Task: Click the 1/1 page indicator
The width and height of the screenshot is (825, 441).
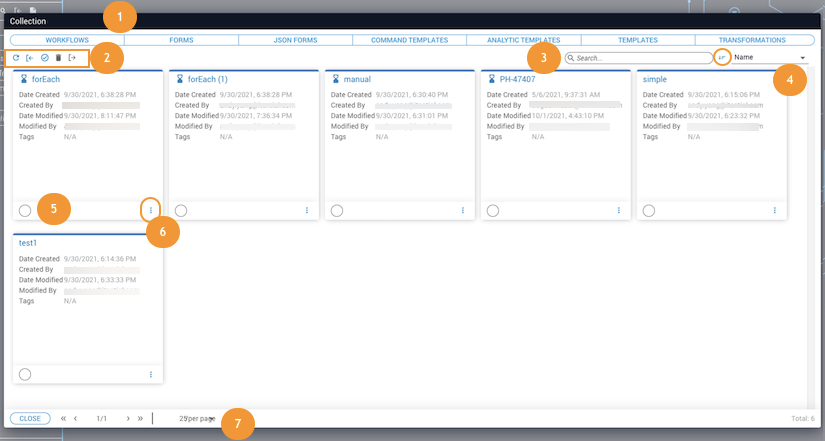Action: point(102,418)
